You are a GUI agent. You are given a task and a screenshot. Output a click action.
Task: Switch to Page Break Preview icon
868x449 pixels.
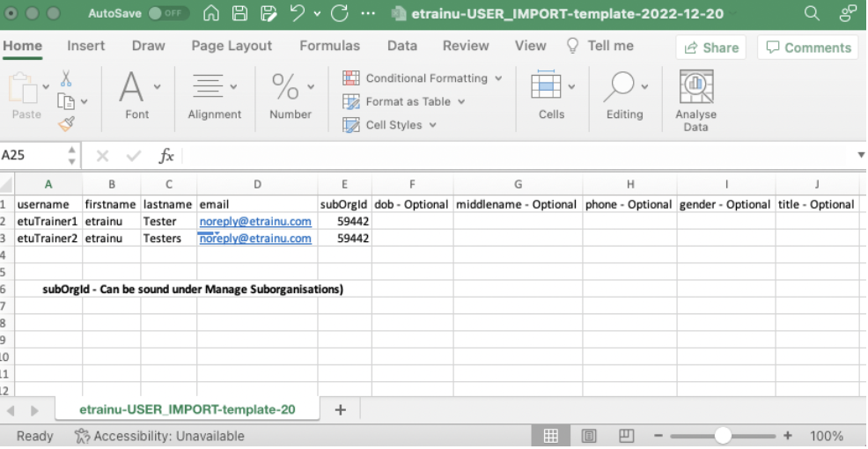click(626, 436)
